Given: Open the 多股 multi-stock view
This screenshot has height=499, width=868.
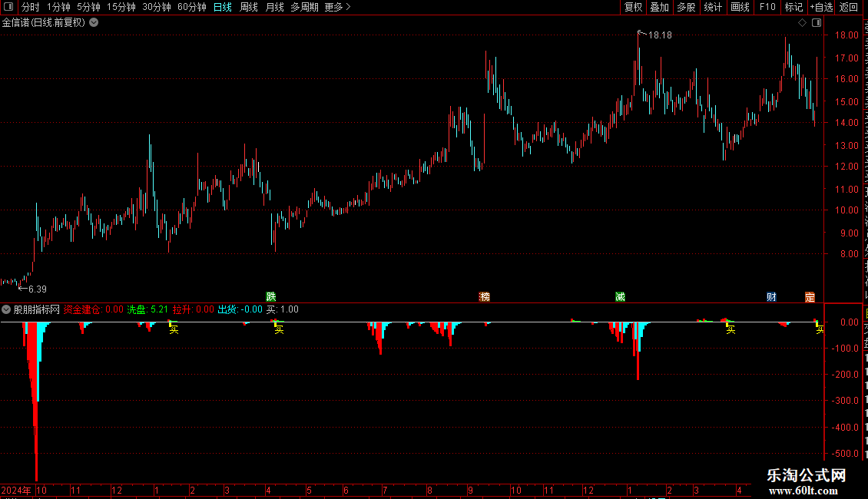Looking at the screenshot, I should coord(686,7).
